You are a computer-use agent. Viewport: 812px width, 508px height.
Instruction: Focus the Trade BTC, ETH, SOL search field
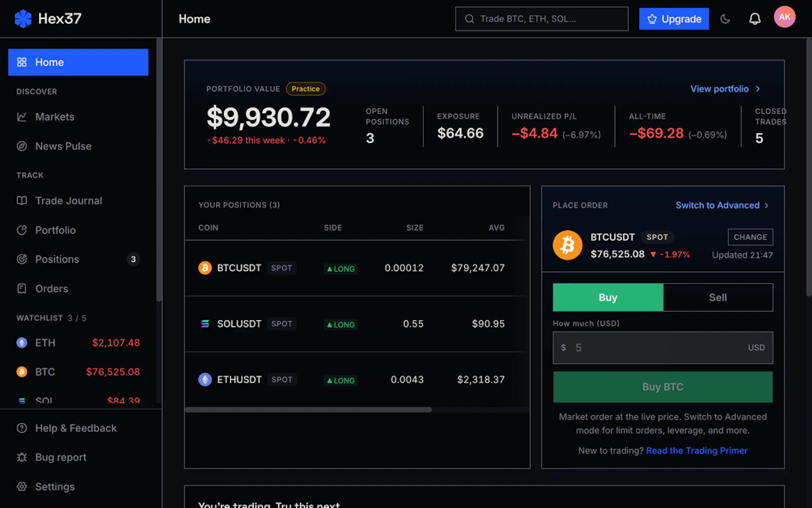pyautogui.click(x=542, y=19)
